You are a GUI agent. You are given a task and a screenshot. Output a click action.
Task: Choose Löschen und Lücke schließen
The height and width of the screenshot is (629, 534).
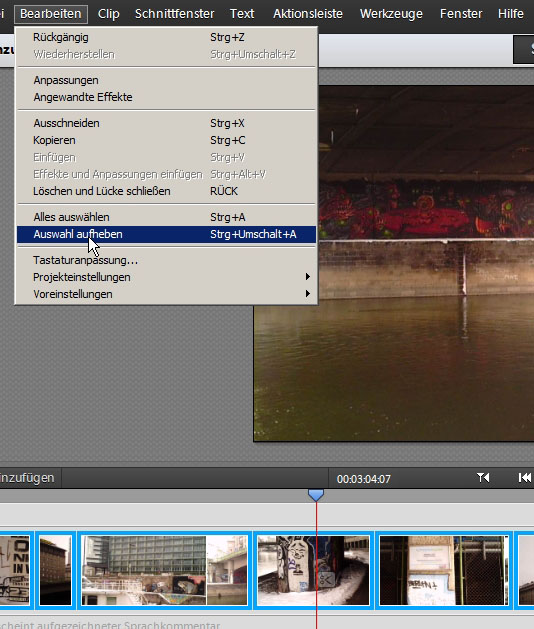[166, 191]
